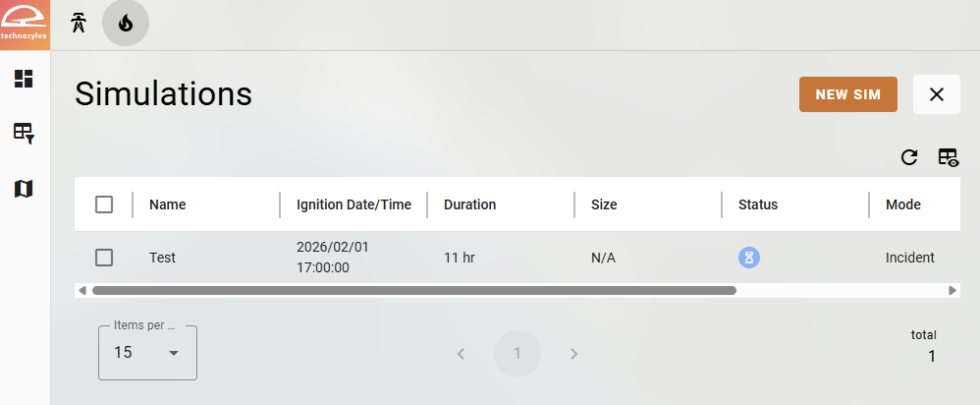
Task: Open the power line tower module
Action: (x=79, y=24)
